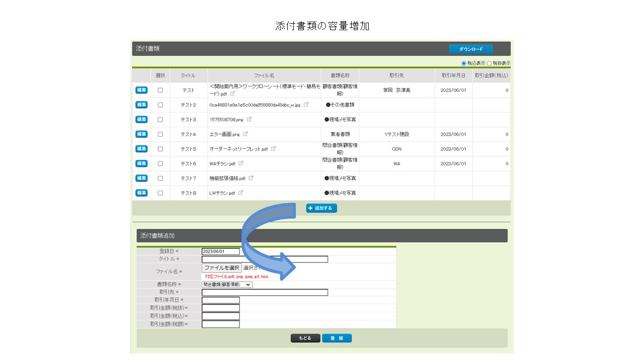644x362 pixels.
Task: Expand the 書類名称 dropdown list
Action: [227, 285]
